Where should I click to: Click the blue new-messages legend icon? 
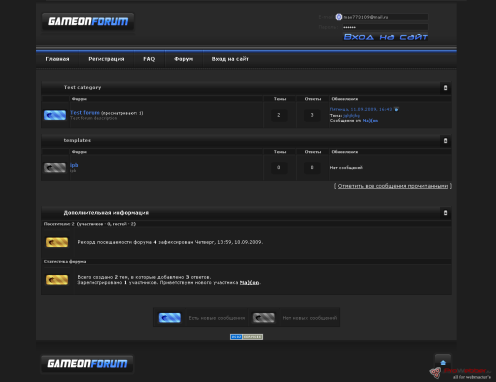[170, 318]
